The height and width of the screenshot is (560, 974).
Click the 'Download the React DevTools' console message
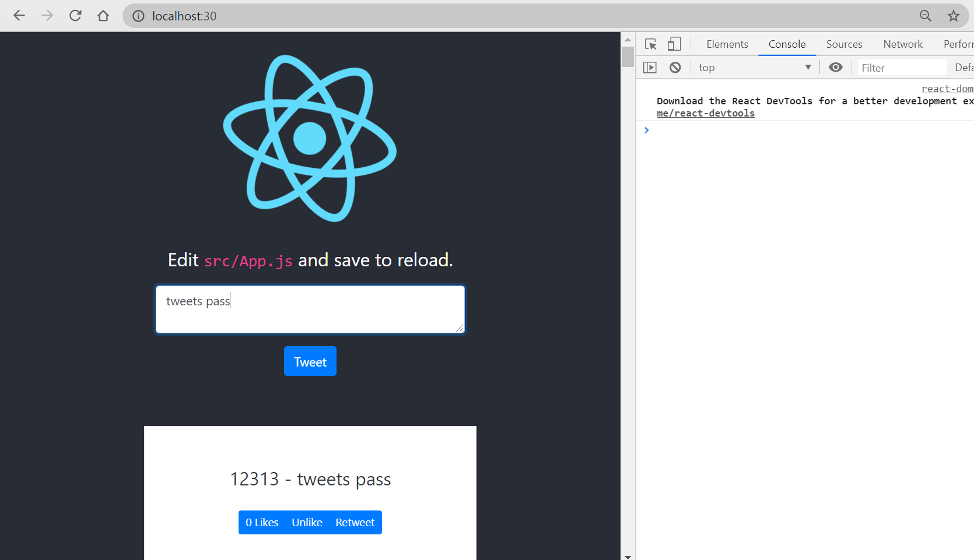tap(815, 101)
